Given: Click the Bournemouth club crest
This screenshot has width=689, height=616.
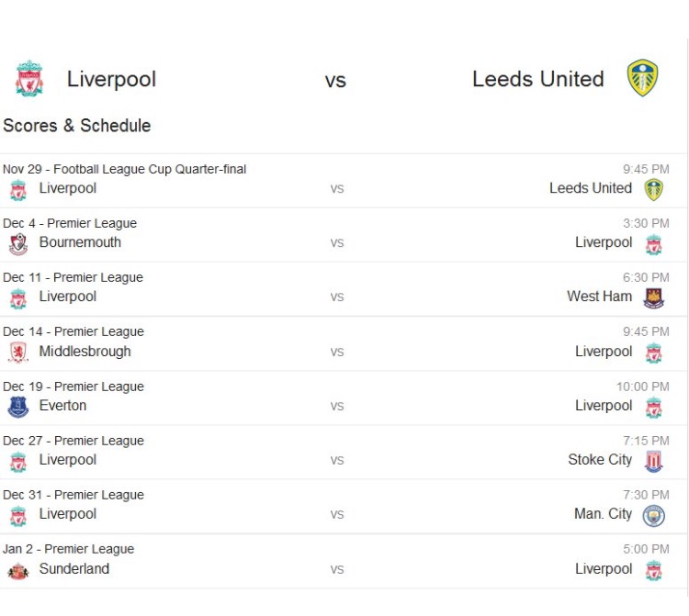Looking at the screenshot, I should tap(18, 244).
